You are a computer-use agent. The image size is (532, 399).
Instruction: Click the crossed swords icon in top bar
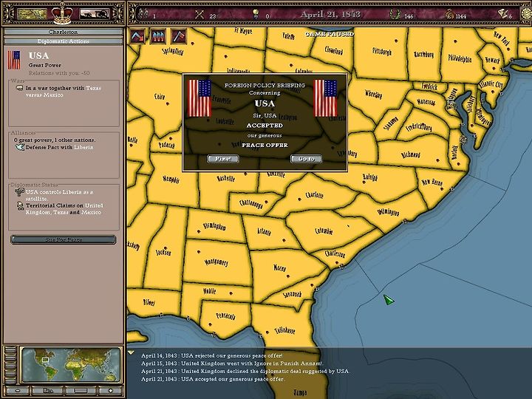click(199, 14)
